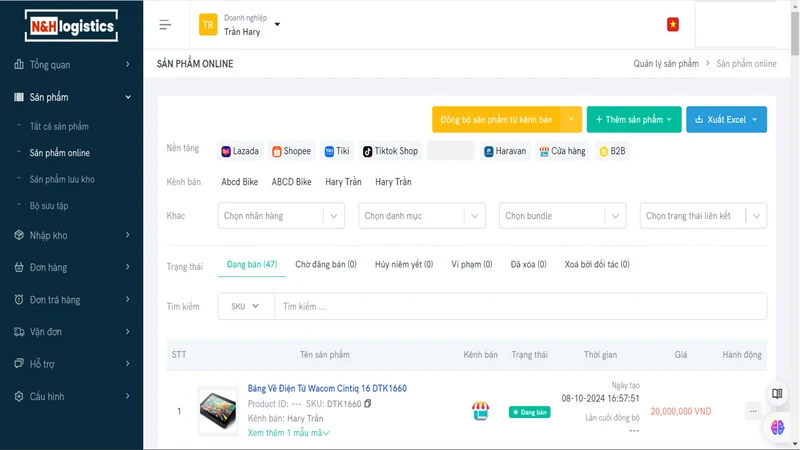This screenshot has width=800, height=450.
Task: Select the Đã xóa (0) tab
Action: pyautogui.click(x=529, y=264)
